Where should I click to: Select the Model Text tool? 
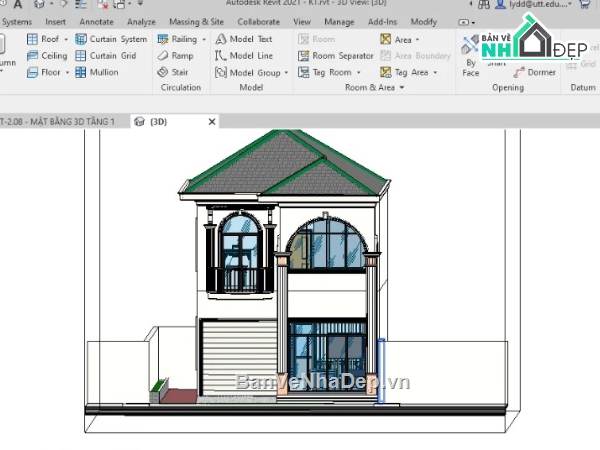pos(244,39)
